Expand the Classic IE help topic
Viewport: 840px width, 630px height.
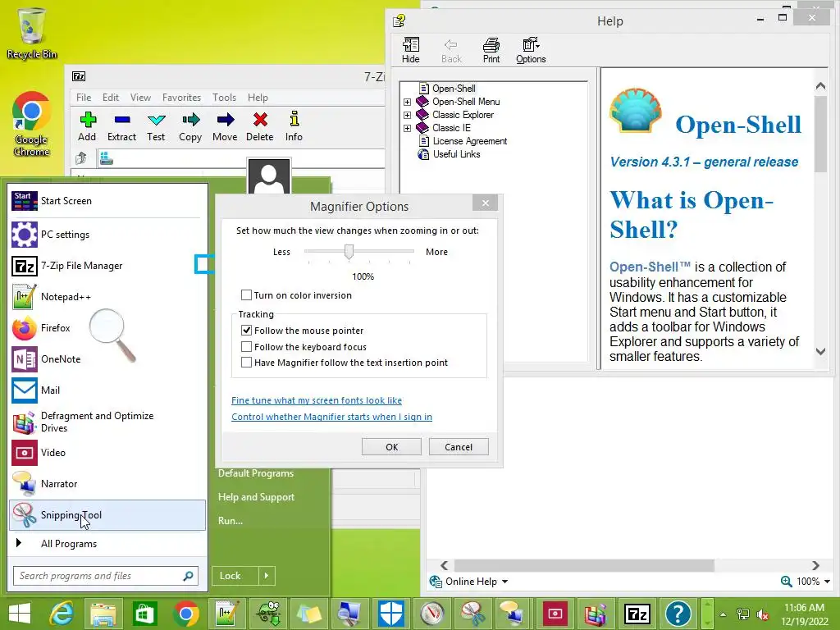click(407, 128)
